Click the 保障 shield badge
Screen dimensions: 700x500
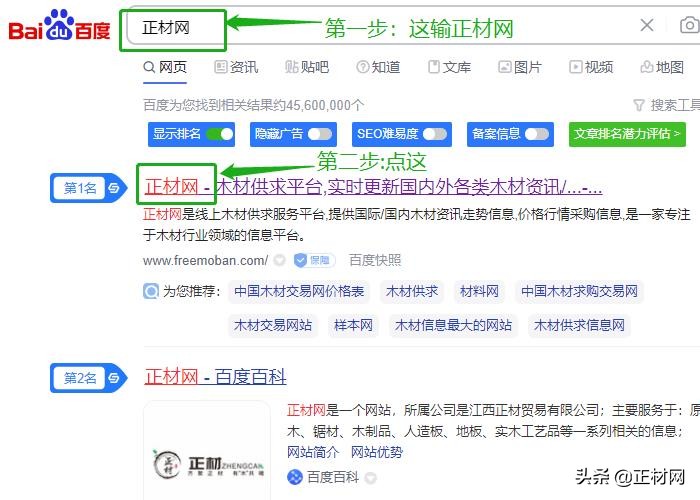point(315,260)
